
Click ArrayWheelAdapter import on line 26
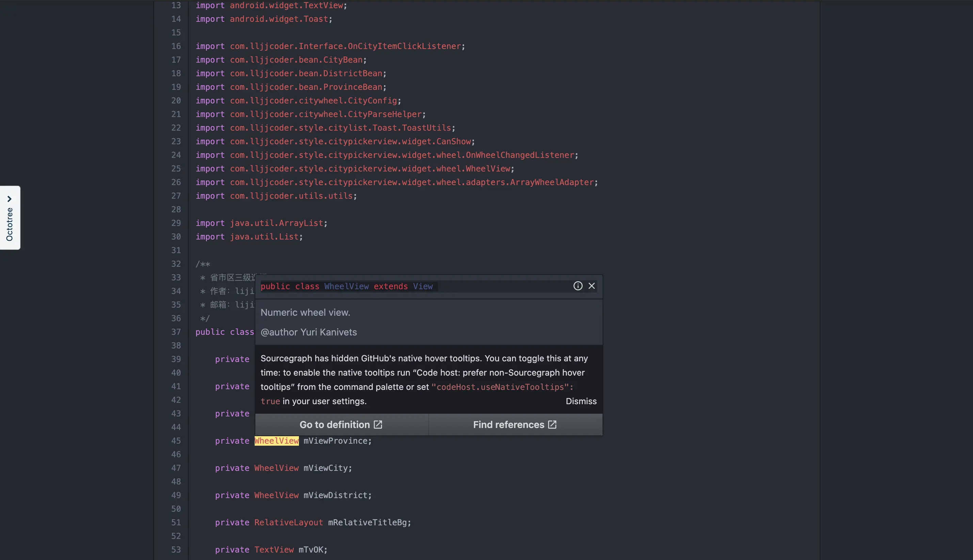552,182
